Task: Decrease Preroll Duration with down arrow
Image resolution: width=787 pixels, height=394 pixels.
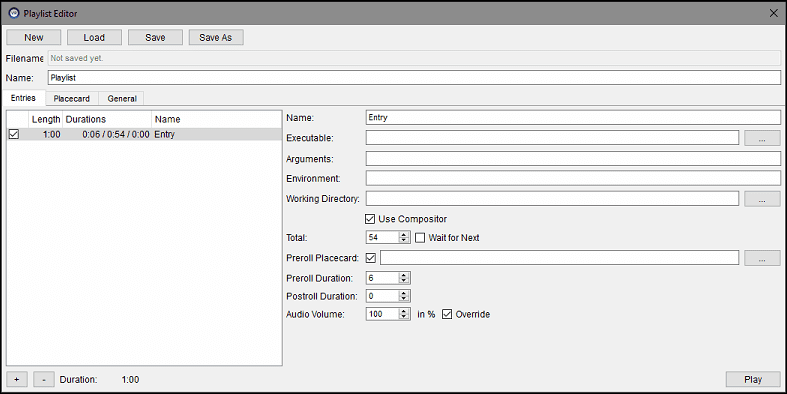Action: (404, 281)
